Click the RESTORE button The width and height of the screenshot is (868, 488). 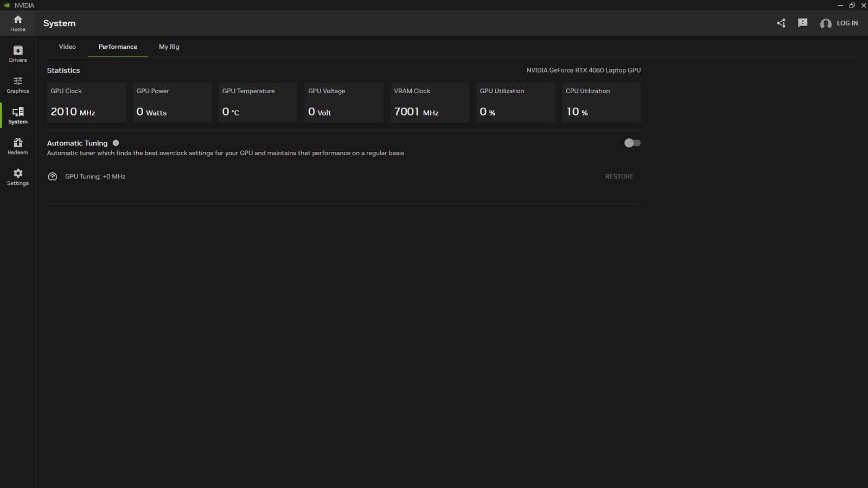pos(619,176)
